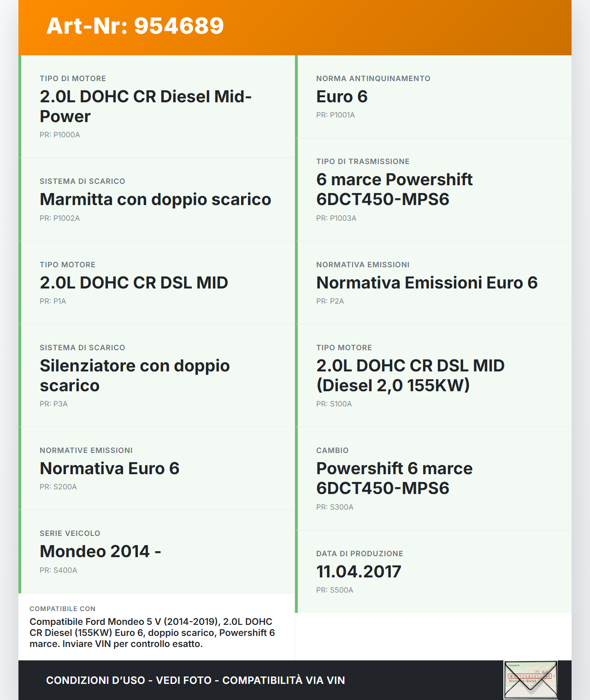Click PR code S500A
The height and width of the screenshot is (700, 590).
tap(335, 590)
